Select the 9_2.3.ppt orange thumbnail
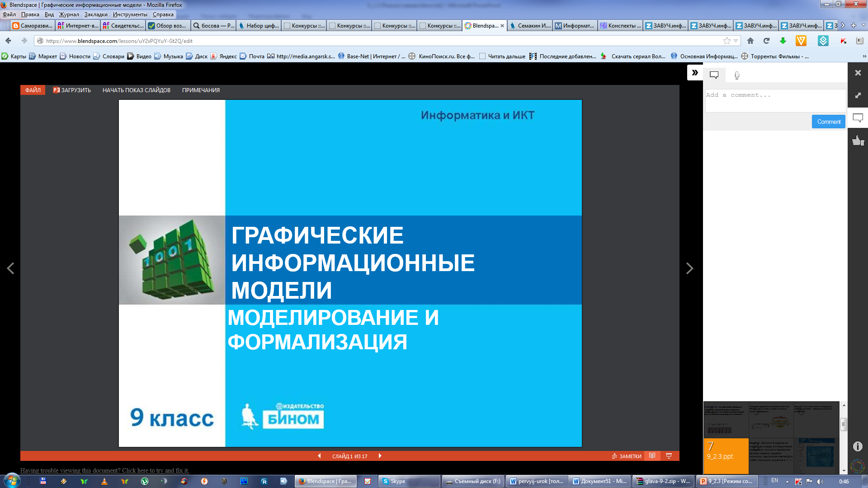The image size is (868, 488). (726, 456)
